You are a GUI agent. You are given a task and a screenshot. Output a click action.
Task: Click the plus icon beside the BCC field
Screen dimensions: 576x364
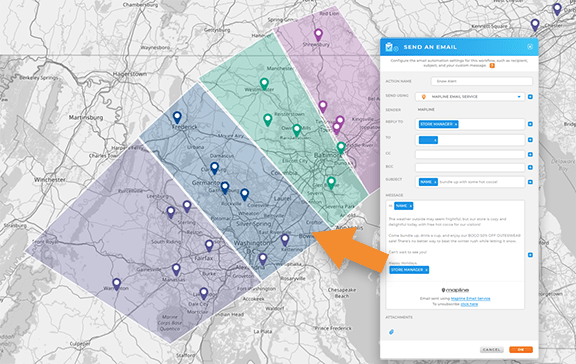(x=530, y=167)
